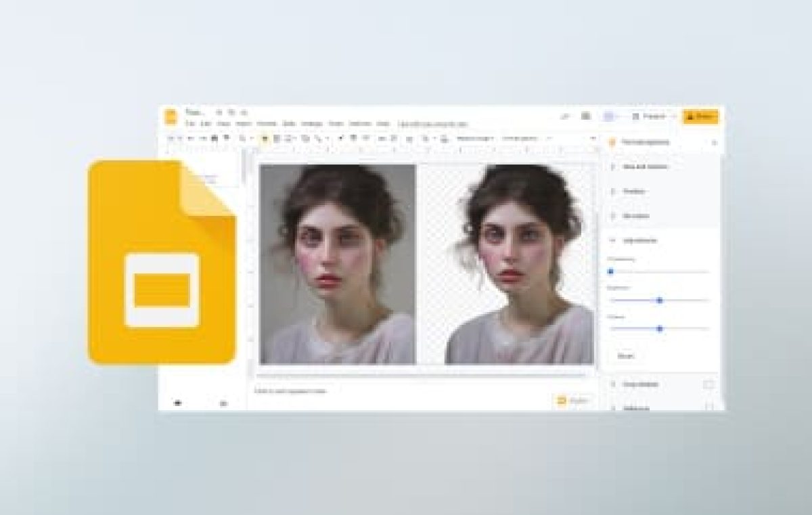Open the Format menu
Viewport: 812px width, 515px height.
click(x=267, y=125)
